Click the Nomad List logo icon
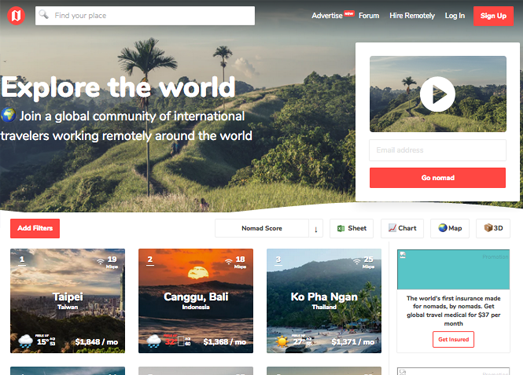523x375 pixels. coord(16,15)
